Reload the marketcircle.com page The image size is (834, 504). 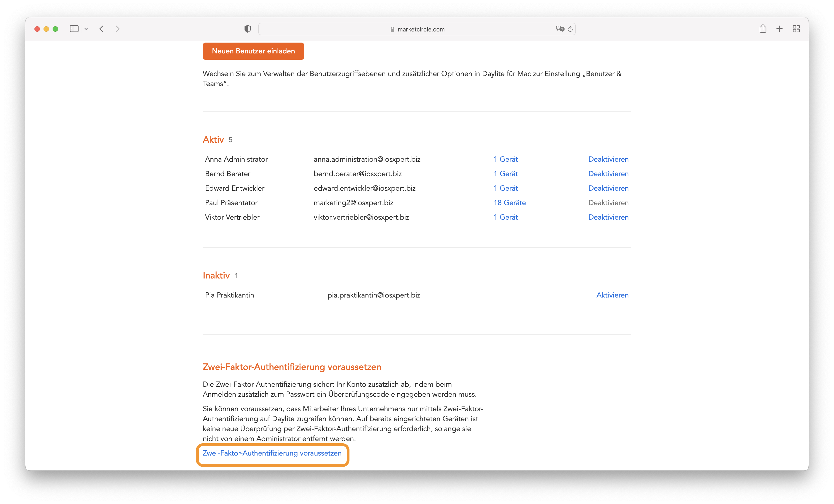coord(570,29)
